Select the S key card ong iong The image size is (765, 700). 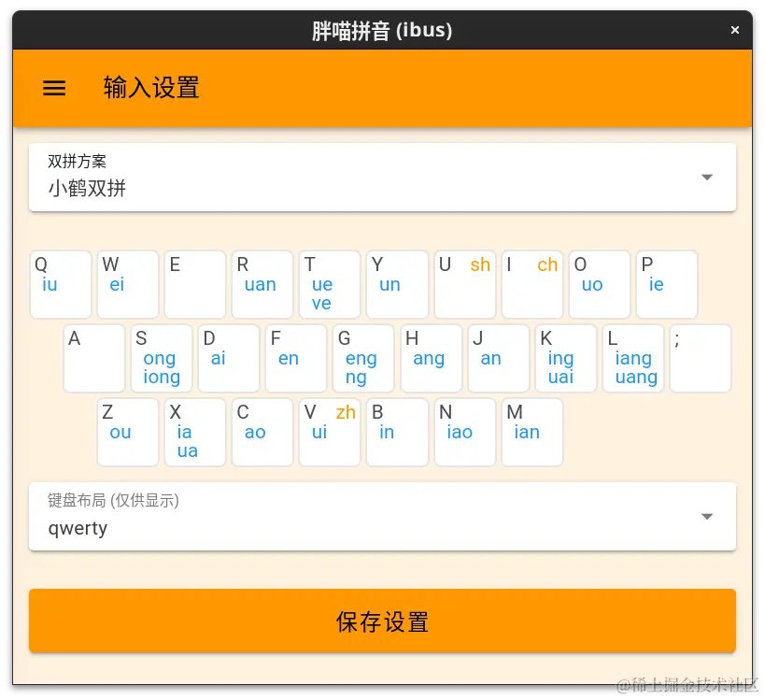pyautogui.click(x=162, y=358)
